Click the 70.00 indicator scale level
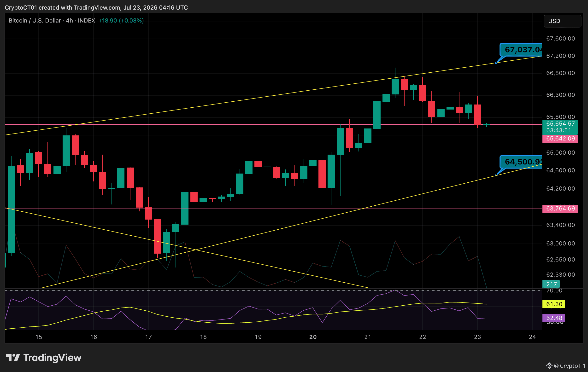The width and height of the screenshot is (588, 372). (x=554, y=291)
